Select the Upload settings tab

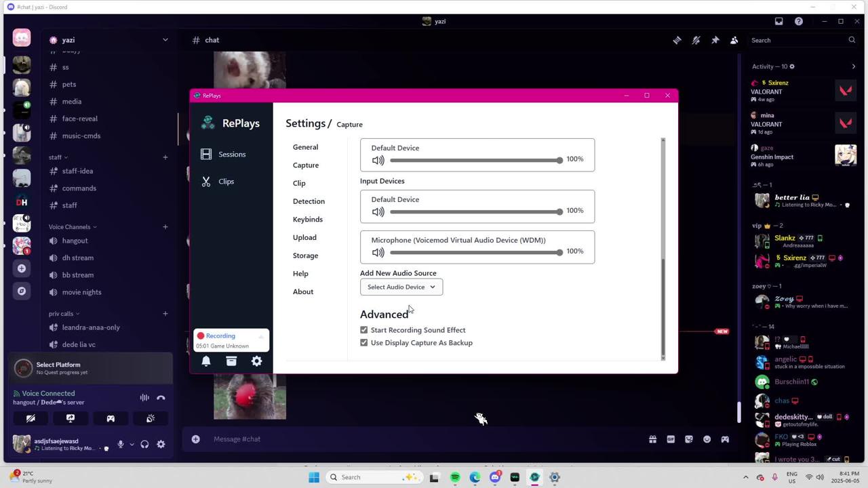304,237
